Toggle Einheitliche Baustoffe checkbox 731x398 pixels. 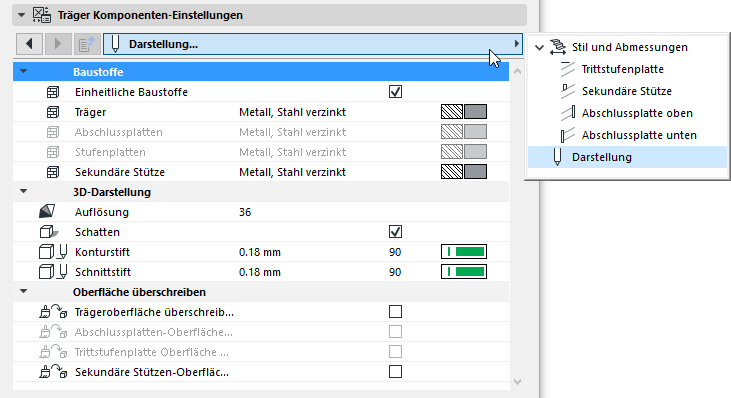coord(395,92)
